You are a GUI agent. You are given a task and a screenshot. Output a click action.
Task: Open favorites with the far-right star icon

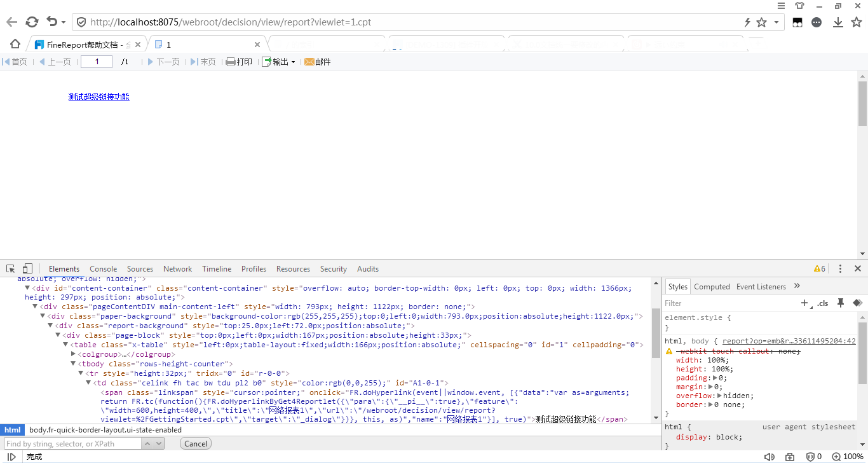click(x=857, y=22)
